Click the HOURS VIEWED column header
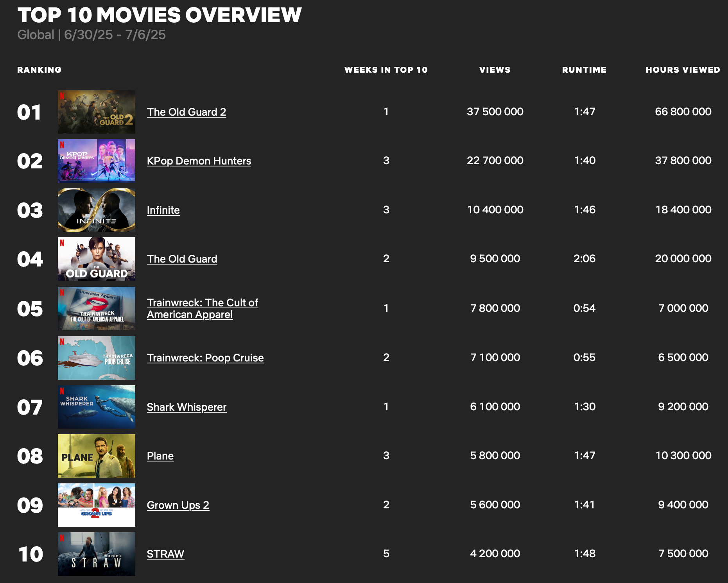Viewport: 728px width, 583px height. 683,70
